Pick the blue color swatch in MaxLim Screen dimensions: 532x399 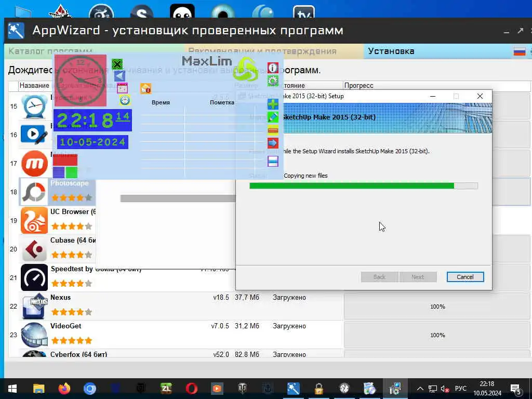[59, 172]
